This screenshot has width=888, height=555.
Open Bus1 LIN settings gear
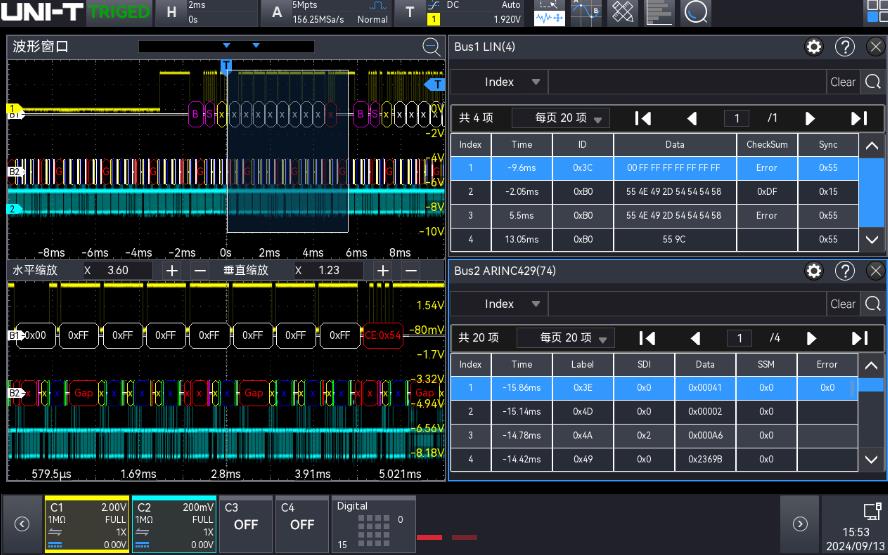pos(814,47)
